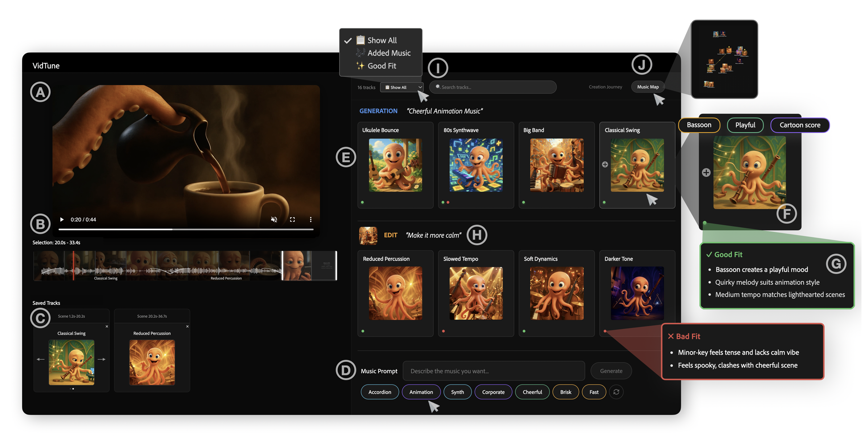Viewport: 868px width, 438px height.
Task: Toggle the Animation prompt tag
Action: click(x=421, y=392)
